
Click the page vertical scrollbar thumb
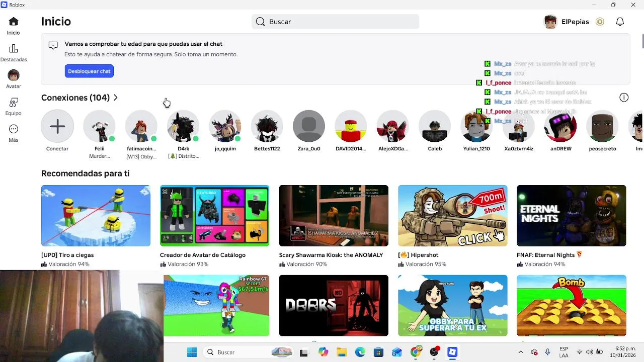[x=642, y=41]
